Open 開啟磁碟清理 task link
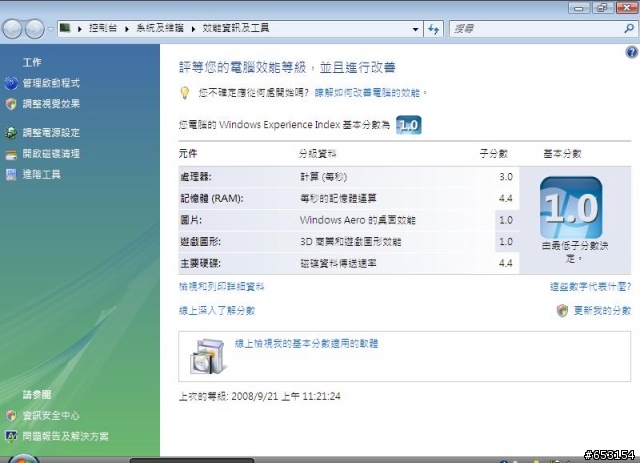Viewport: 640px width, 463px height. tap(51, 154)
